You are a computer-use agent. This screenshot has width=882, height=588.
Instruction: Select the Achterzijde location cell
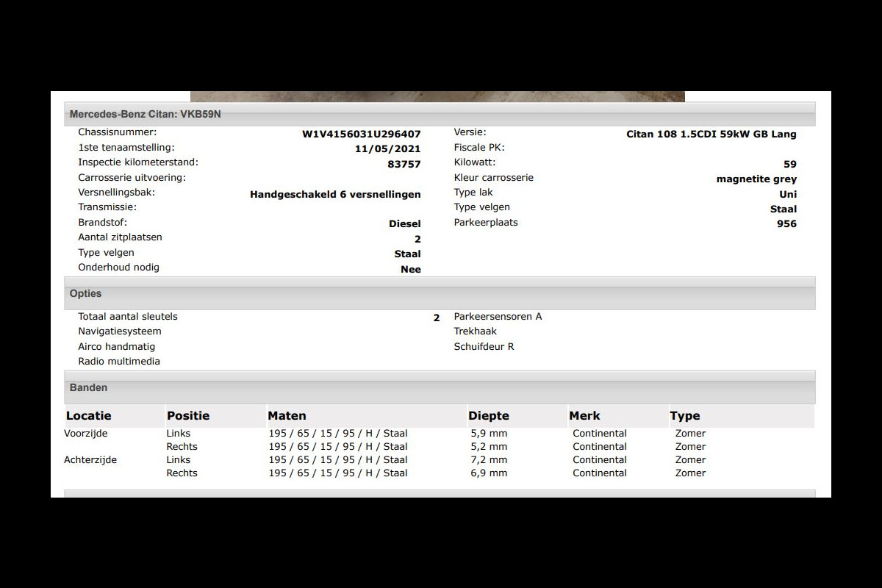90,460
